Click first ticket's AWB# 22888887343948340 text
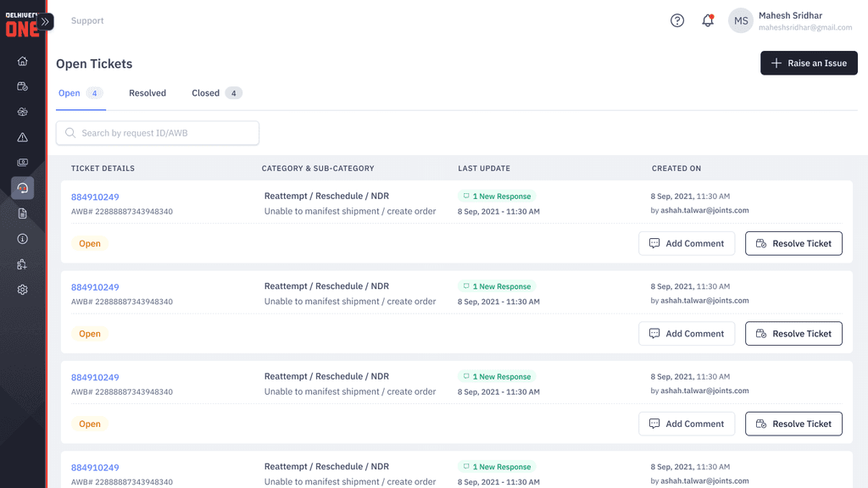The height and width of the screenshot is (488, 868). click(122, 211)
